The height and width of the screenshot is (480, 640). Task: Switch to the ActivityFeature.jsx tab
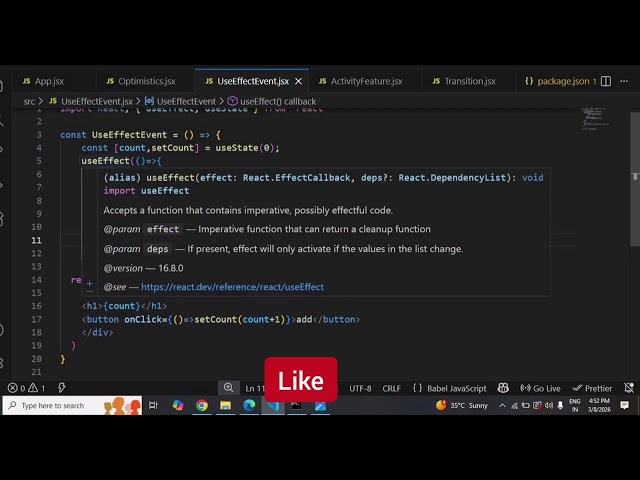(361, 81)
